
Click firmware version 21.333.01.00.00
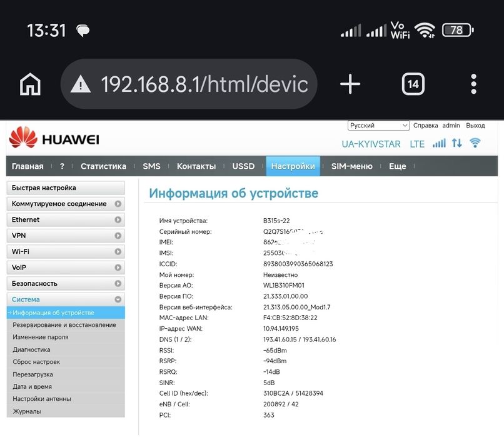tap(285, 296)
